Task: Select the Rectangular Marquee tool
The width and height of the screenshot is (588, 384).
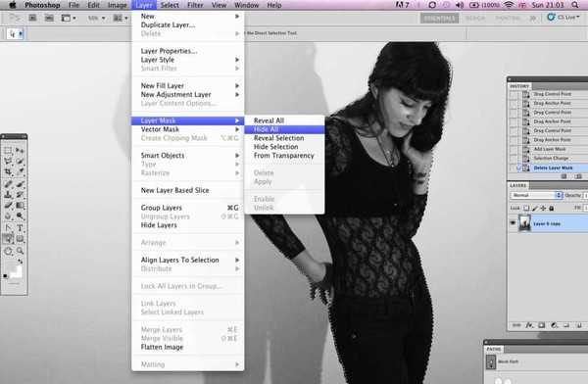Action: [x=8, y=151]
